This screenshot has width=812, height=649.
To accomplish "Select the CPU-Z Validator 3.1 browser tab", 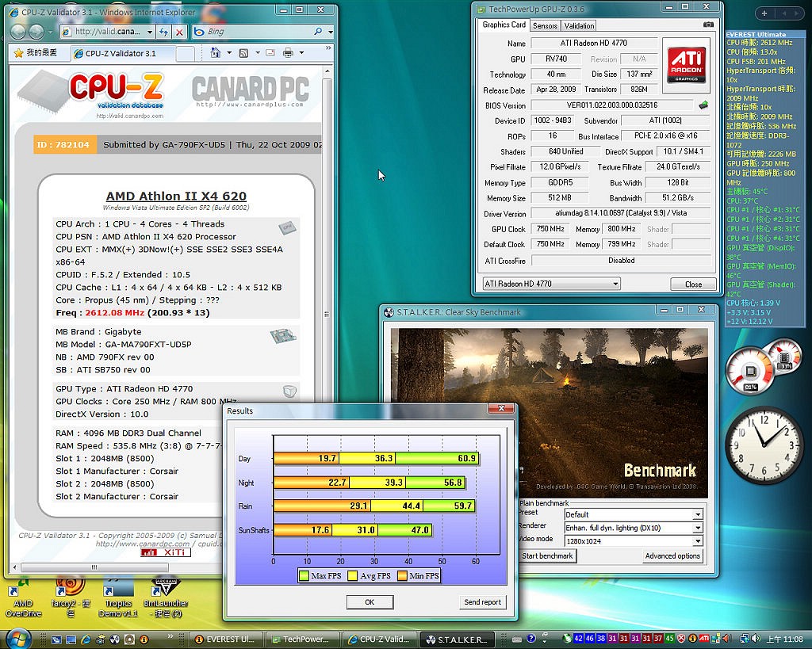I will tap(121, 53).
